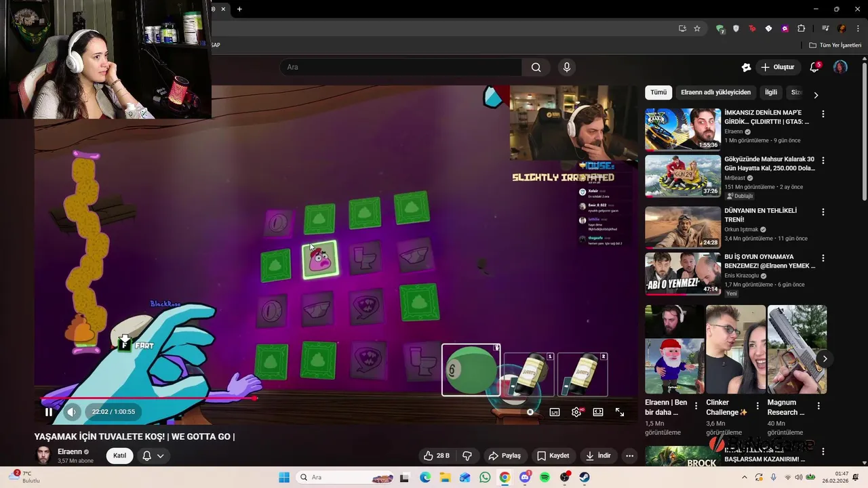
Task: Open DÜNYANIN EN TEHLİKELİ TRENİ video title
Action: coord(760,216)
